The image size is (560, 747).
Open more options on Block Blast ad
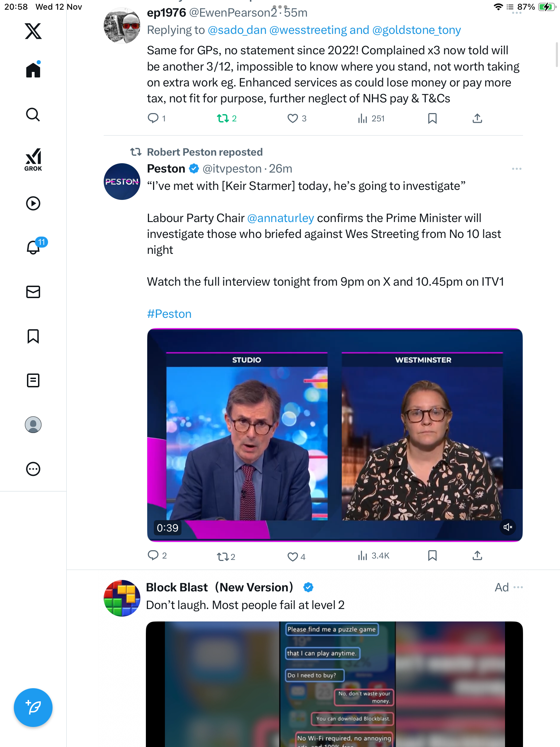click(x=518, y=587)
